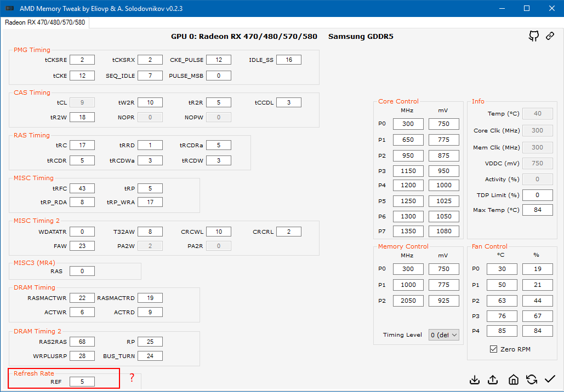Click the tW2R input field

click(x=150, y=103)
